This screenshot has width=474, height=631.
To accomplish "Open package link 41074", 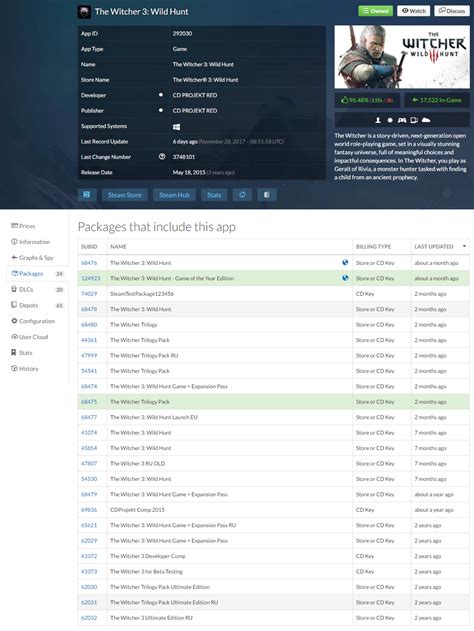I will click(x=89, y=433).
